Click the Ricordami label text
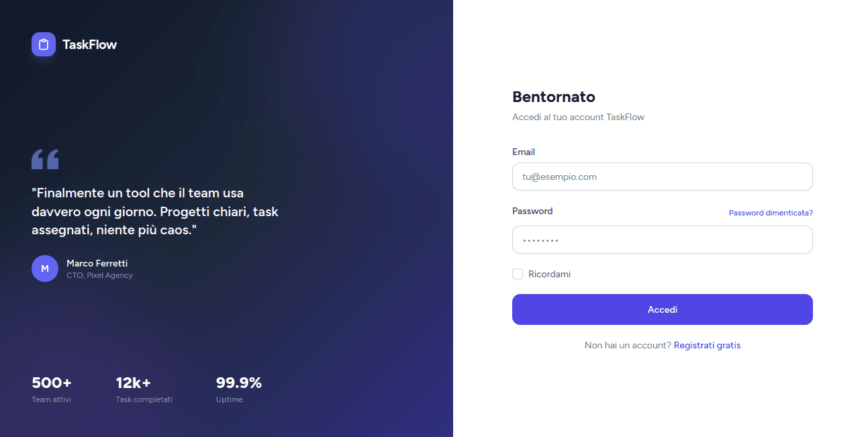 (x=549, y=274)
